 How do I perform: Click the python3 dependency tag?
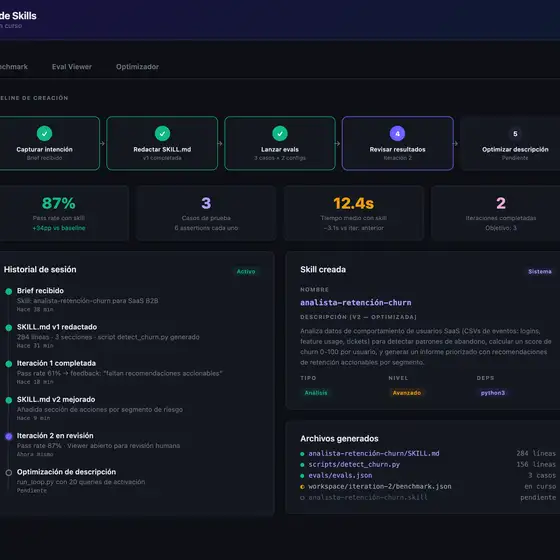coord(492,392)
